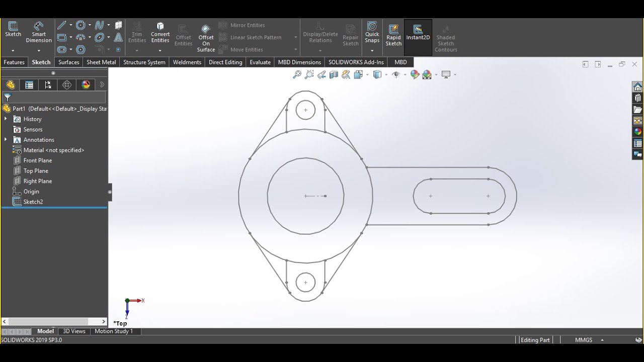Open the DisplayManager panel tab
The image size is (644, 362).
click(86, 85)
